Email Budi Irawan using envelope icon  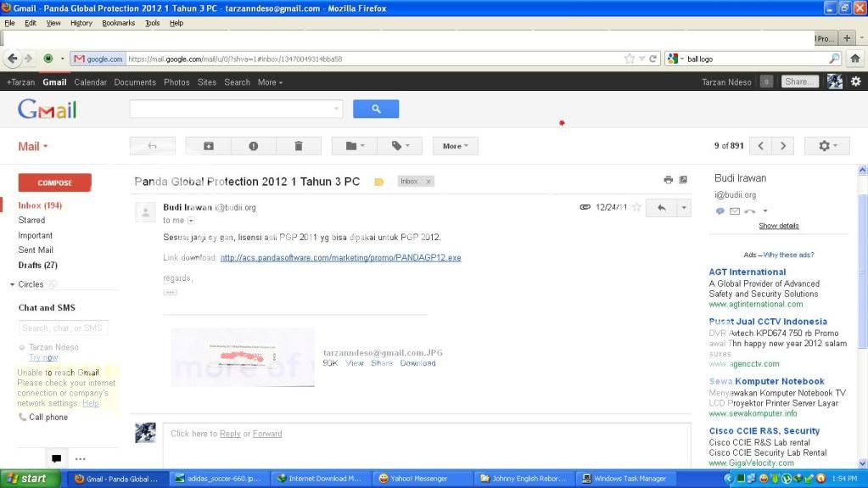[735, 211]
